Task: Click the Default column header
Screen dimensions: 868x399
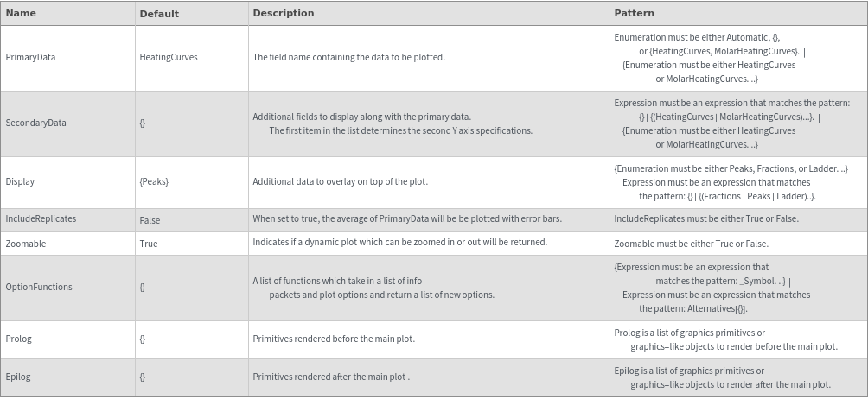Action: tap(159, 14)
